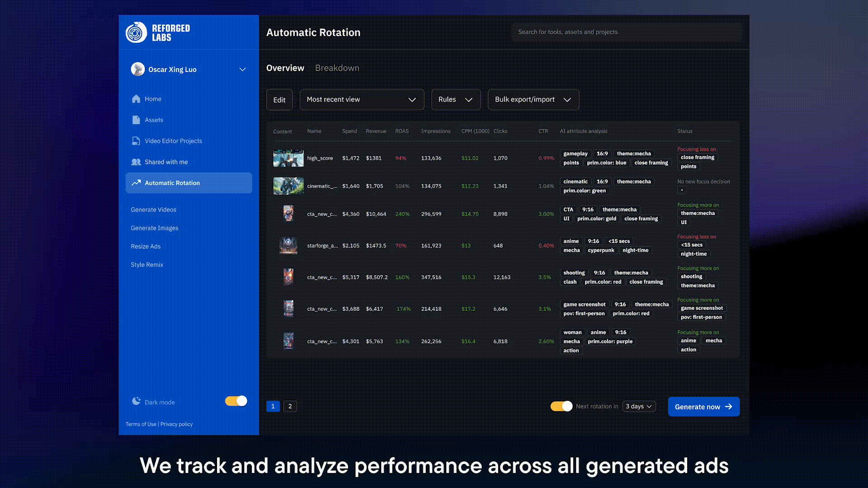The height and width of the screenshot is (488, 868).
Task: Open the 3 days rotation dropdown
Action: 639,406
